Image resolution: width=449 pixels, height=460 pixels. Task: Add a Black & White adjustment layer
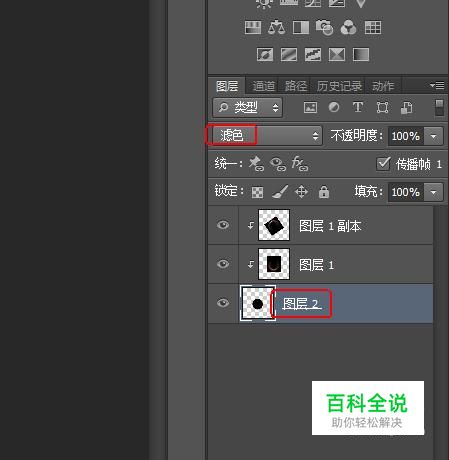point(301,27)
